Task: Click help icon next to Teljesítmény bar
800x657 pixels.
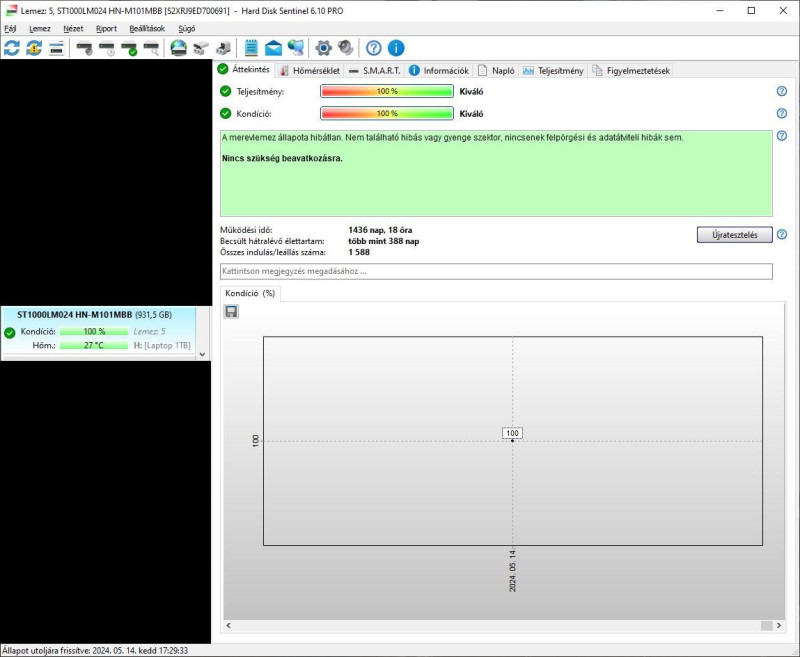Action: (782, 91)
